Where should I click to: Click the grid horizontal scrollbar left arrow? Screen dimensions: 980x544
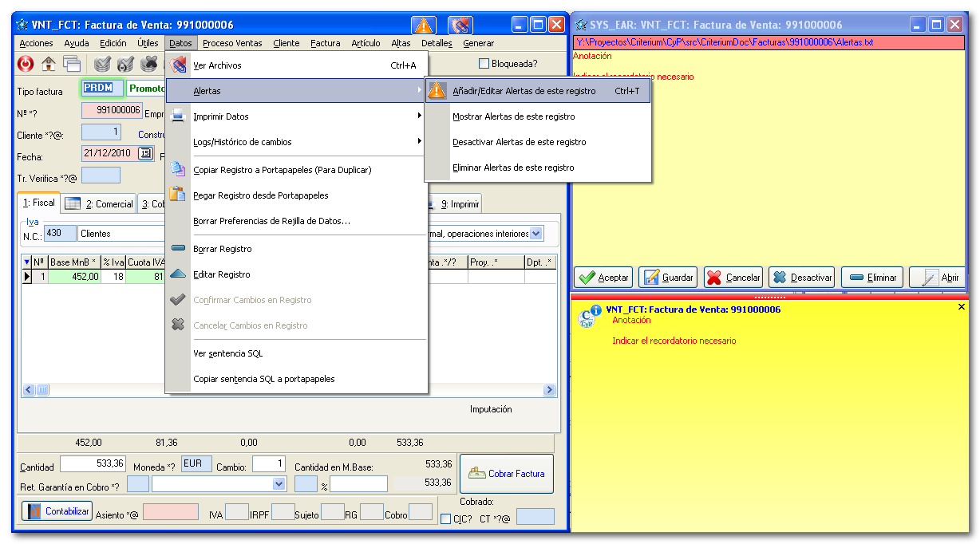(29, 390)
